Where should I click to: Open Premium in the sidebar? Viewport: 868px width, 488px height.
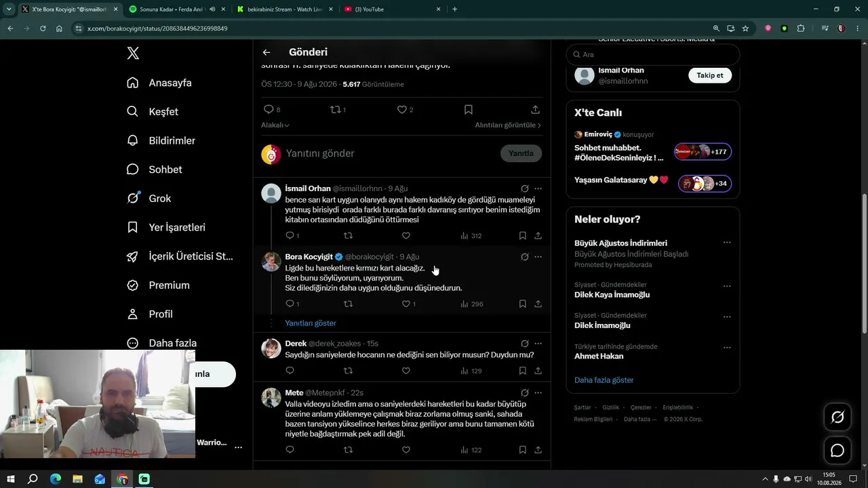pos(158,285)
